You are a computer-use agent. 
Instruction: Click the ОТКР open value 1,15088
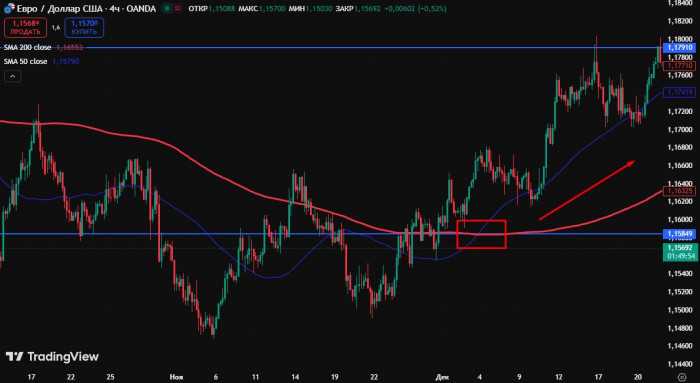(x=221, y=8)
